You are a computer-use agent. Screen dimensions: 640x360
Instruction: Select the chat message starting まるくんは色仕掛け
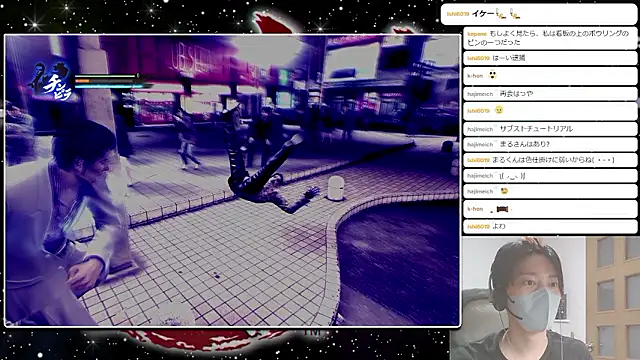[550, 160]
